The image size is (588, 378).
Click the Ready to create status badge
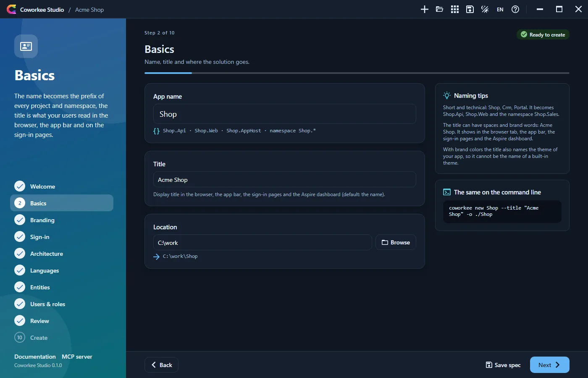tap(543, 34)
